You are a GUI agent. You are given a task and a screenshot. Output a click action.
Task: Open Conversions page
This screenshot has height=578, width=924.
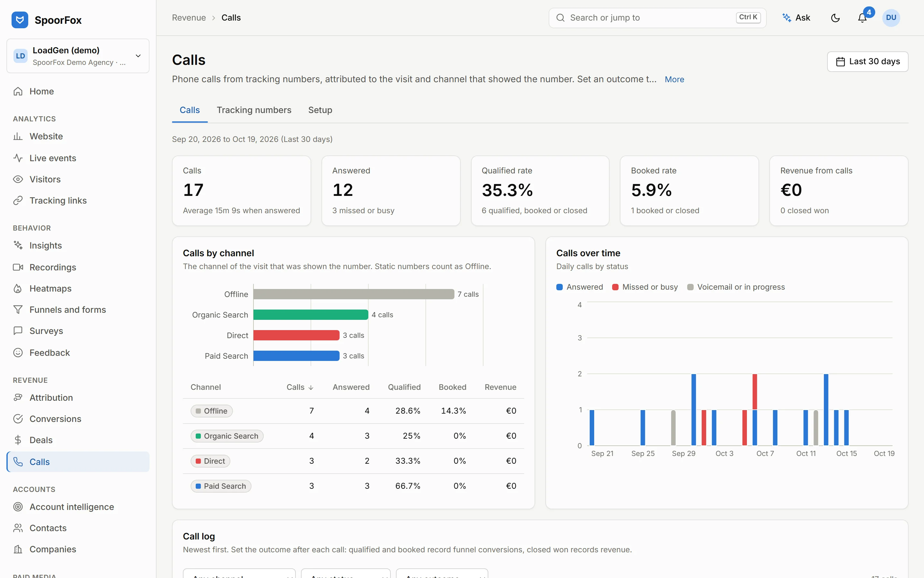pos(78,419)
